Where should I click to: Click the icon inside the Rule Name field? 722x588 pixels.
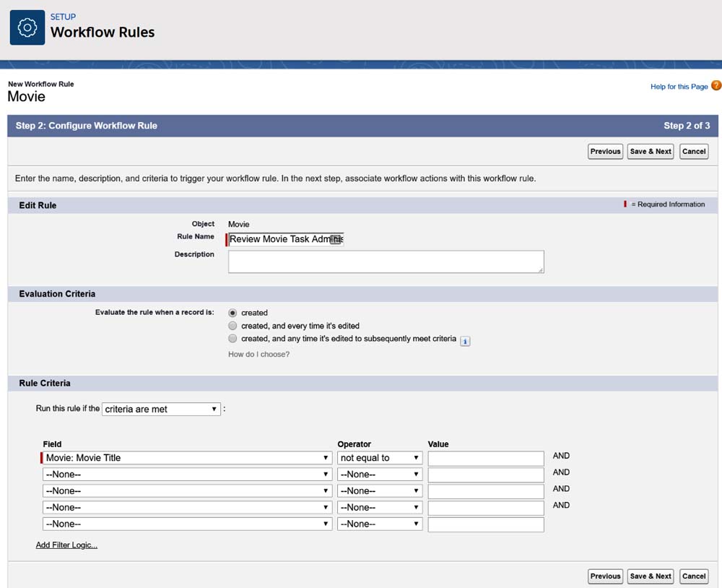[x=336, y=239]
